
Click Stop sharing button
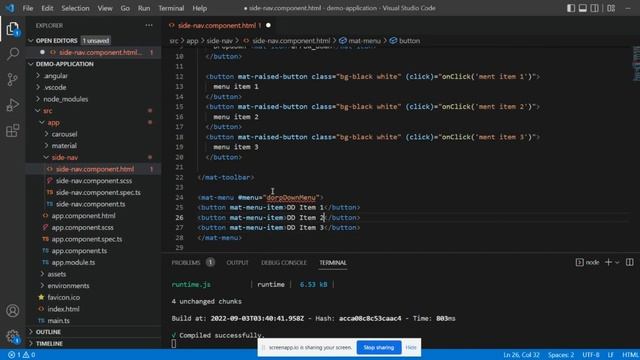click(379, 347)
